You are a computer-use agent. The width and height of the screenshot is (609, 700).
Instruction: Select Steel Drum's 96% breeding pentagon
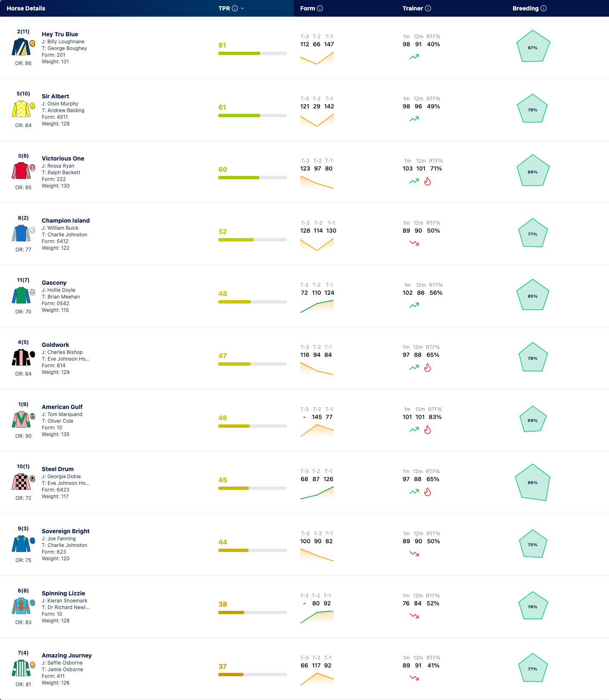[533, 482]
